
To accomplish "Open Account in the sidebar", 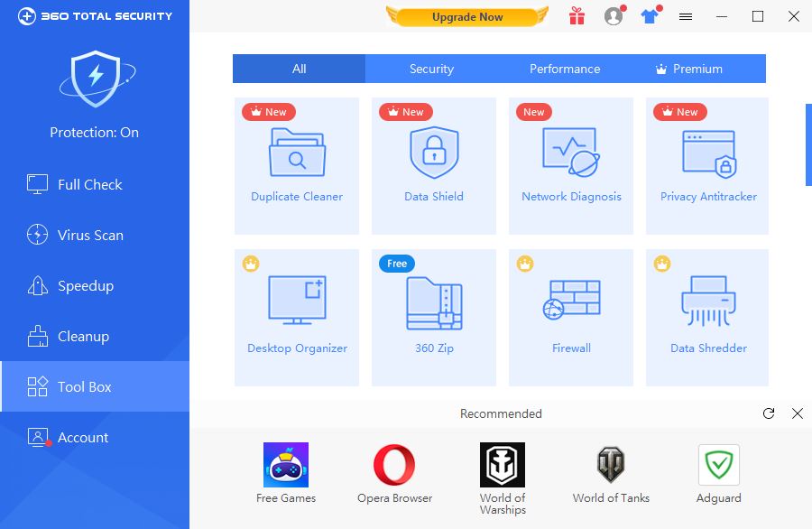I will coord(95,437).
